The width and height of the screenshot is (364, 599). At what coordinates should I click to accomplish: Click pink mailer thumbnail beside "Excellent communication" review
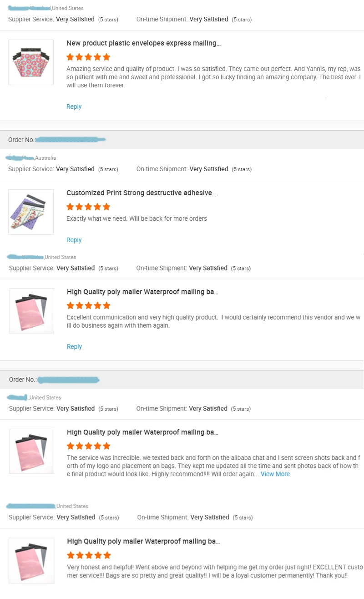tap(31, 310)
